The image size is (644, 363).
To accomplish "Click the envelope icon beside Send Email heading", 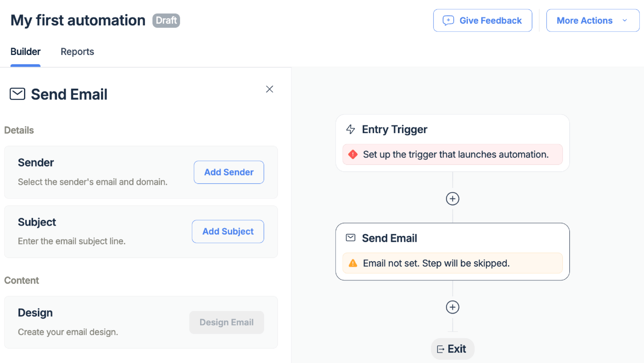I will [17, 94].
